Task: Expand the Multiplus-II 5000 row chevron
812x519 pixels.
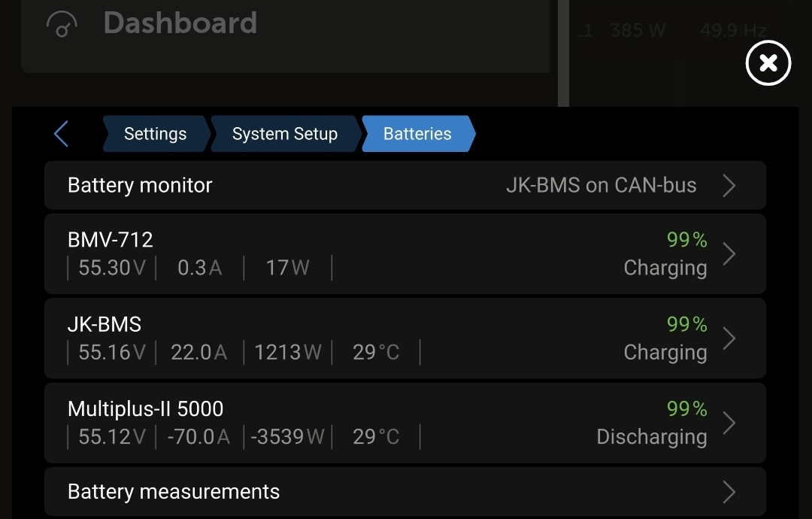Action: [x=729, y=423]
